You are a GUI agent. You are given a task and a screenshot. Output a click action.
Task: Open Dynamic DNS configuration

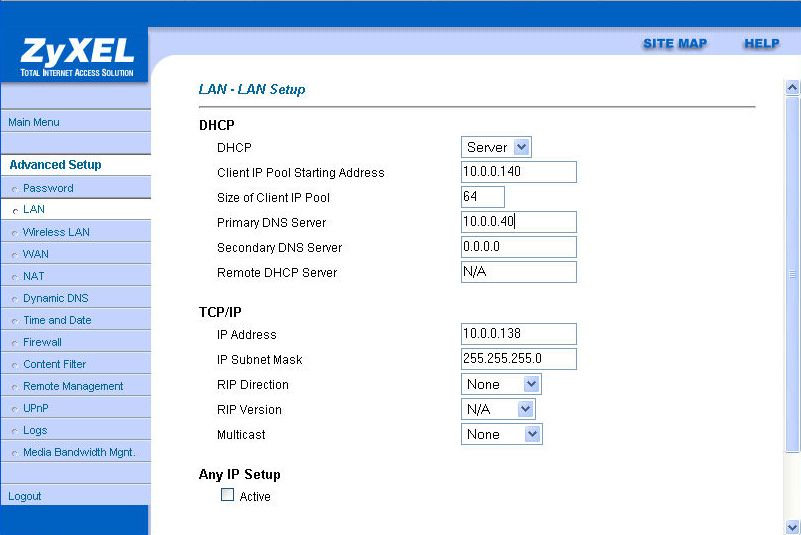(x=55, y=298)
